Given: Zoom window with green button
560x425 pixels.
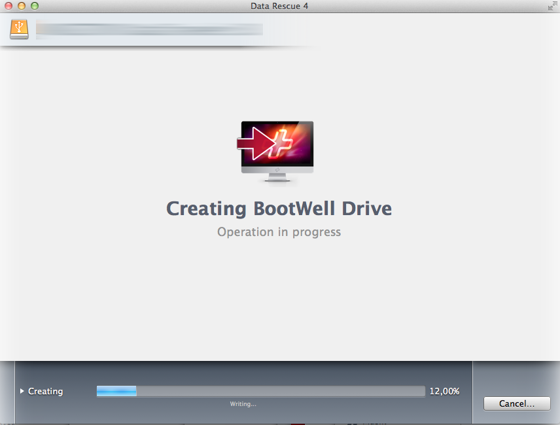Looking at the screenshot, I should coord(34,6).
